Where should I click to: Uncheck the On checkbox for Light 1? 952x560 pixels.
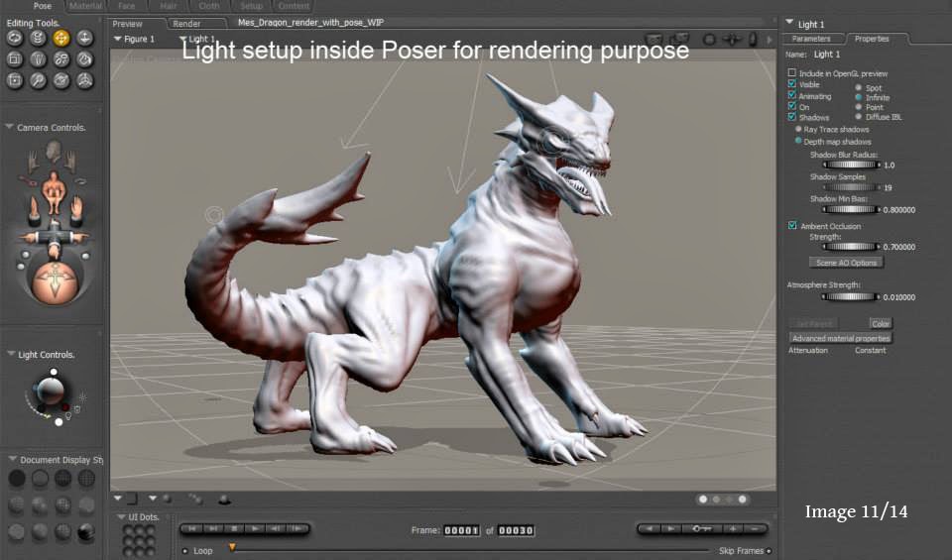pyautogui.click(x=791, y=106)
